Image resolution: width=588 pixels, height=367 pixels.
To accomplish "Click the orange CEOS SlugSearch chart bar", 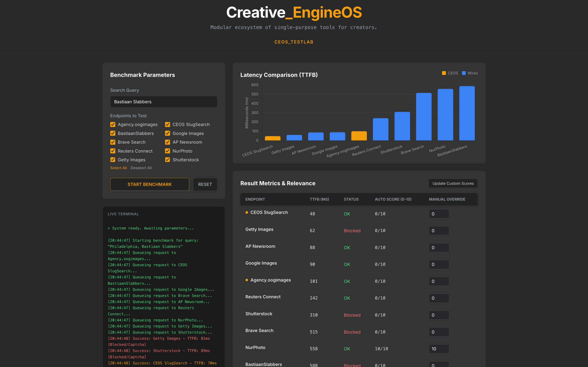I will (272, 138).
